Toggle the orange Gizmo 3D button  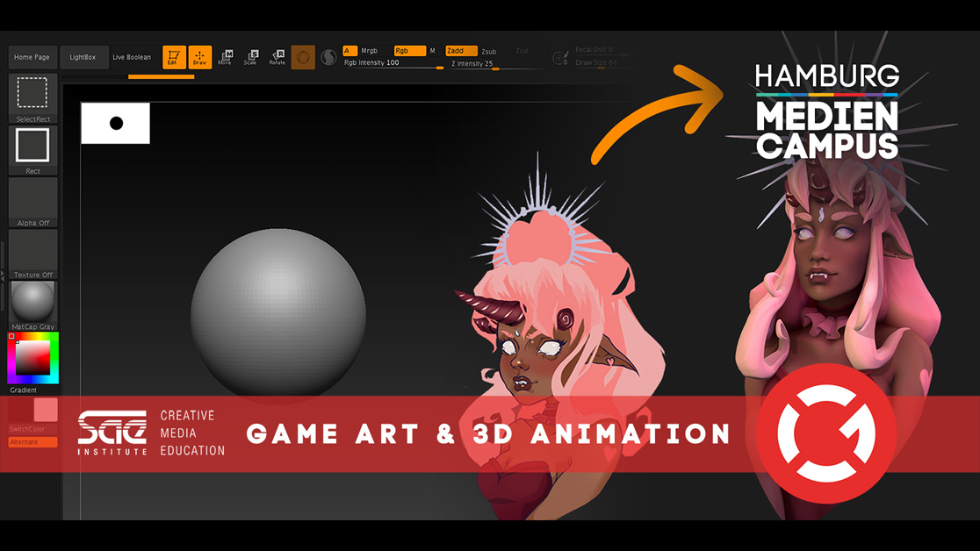pyautogui.click(x=303, y=58)
